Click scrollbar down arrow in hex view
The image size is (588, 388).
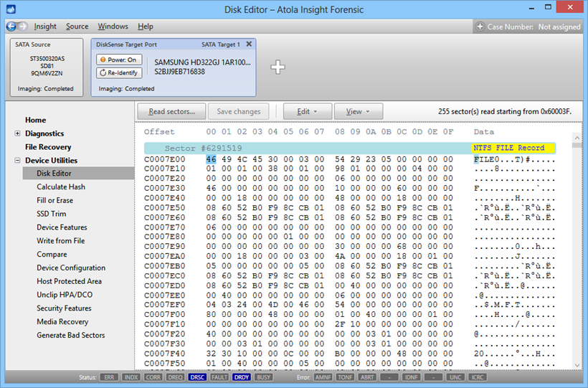pos(577,364)
